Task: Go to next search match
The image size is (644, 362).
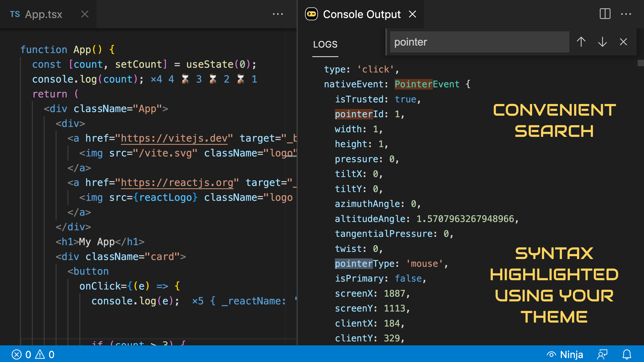Action: (x=602, y=42)
